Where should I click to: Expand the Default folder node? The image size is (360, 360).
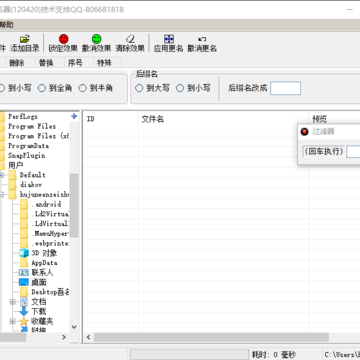(1, 175)
